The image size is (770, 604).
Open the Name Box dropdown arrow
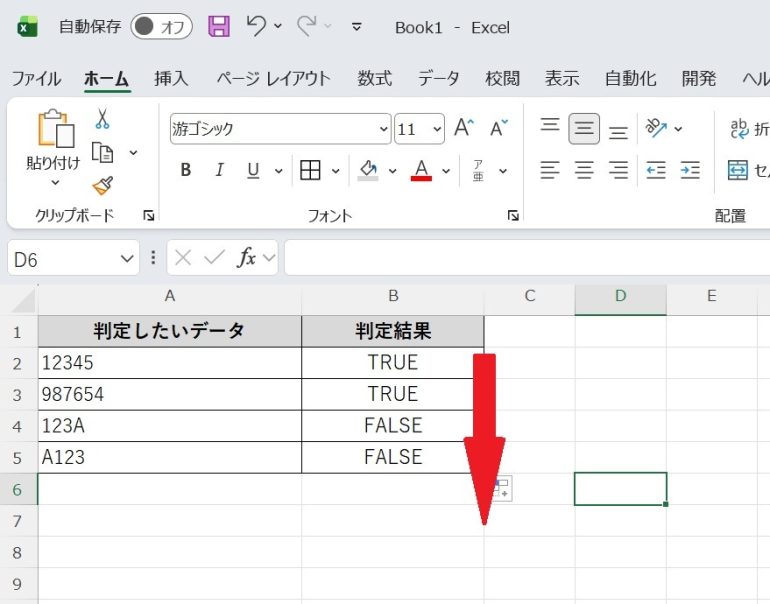click(x=127, y=258)
